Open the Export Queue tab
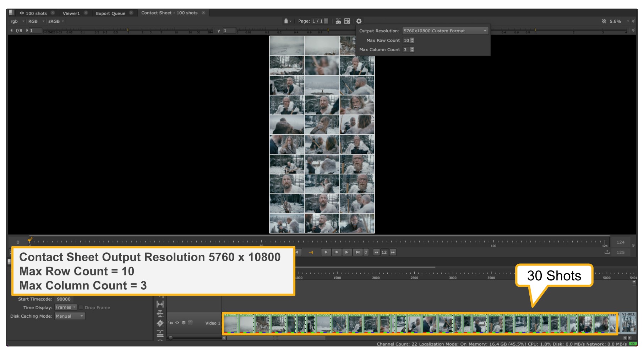644x355 pixels. pos(110,13)
